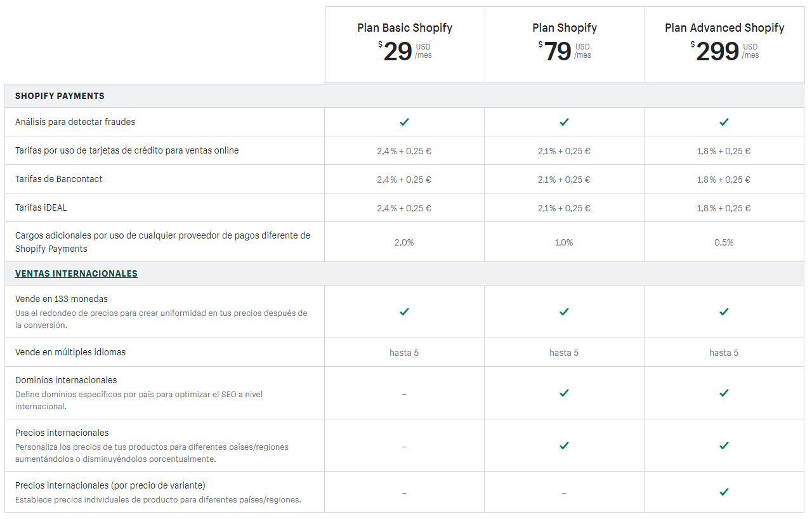Click the Plan Shopify checkmark for 133 monedas
The width and height of the screenshot is (812, 519).
coord(565,312)
